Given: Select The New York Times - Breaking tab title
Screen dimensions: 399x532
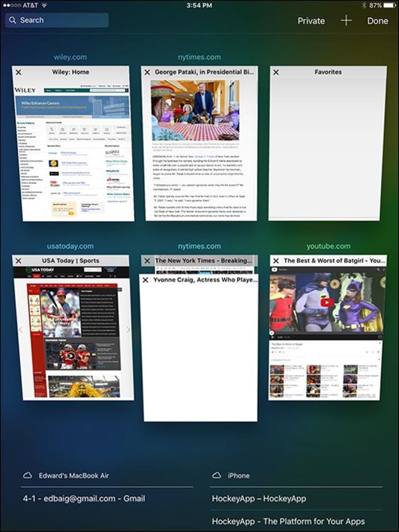Looking at the screenshot, I should pyautogui.click(x=203, y=261).
